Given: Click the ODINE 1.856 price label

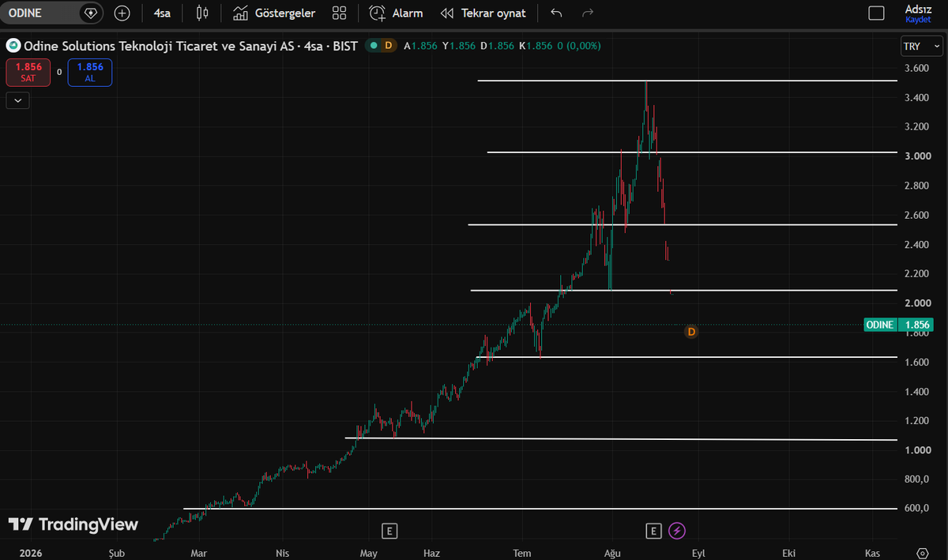Looking at the screenshot, I should 898,325.
